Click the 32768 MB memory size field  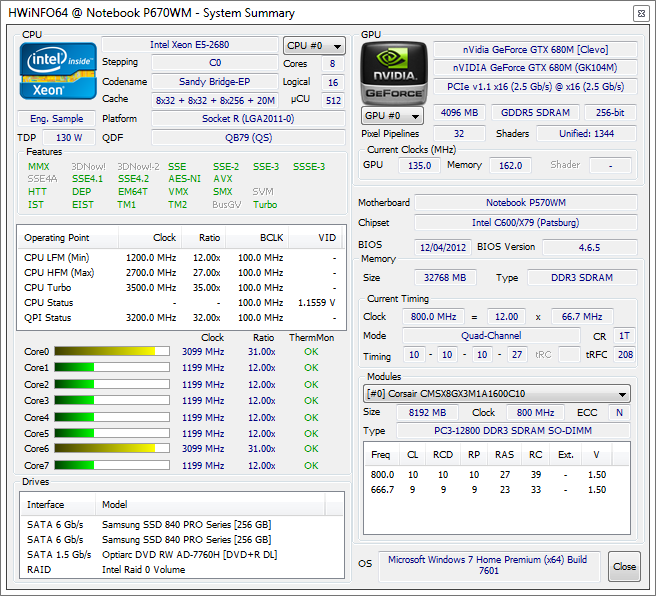445,278
